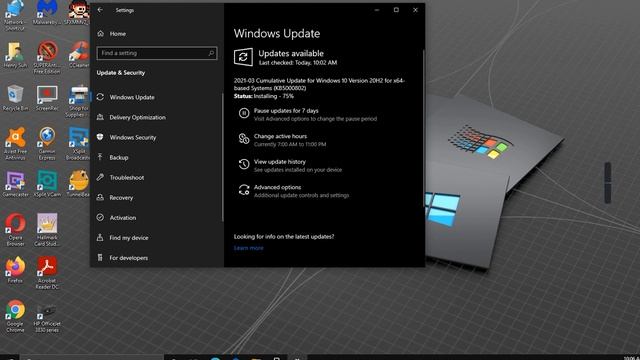This screenshot has width=640, height=360.
Task: Select the Network Shortcut desktop icon
Action: coord(15,16)
